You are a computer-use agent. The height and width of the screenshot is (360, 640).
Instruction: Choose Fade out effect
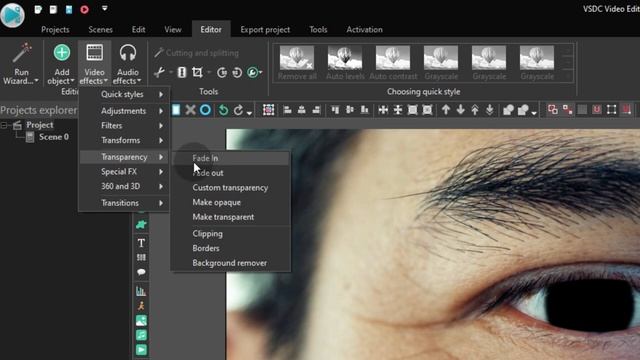pyautogui.click(x=231, y=173)
